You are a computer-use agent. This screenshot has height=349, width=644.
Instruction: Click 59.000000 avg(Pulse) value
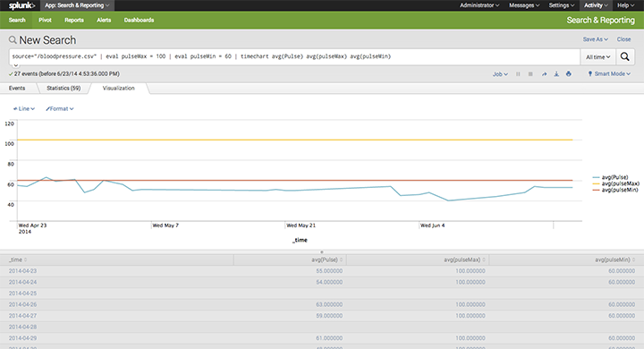[x=329, y=316]
